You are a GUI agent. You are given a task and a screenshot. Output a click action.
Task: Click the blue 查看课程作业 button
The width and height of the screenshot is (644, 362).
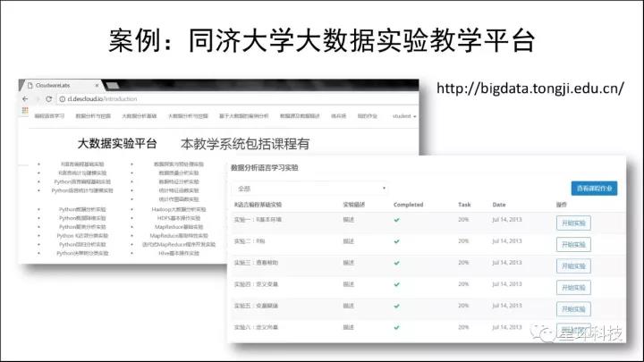[x=594, y=189]
